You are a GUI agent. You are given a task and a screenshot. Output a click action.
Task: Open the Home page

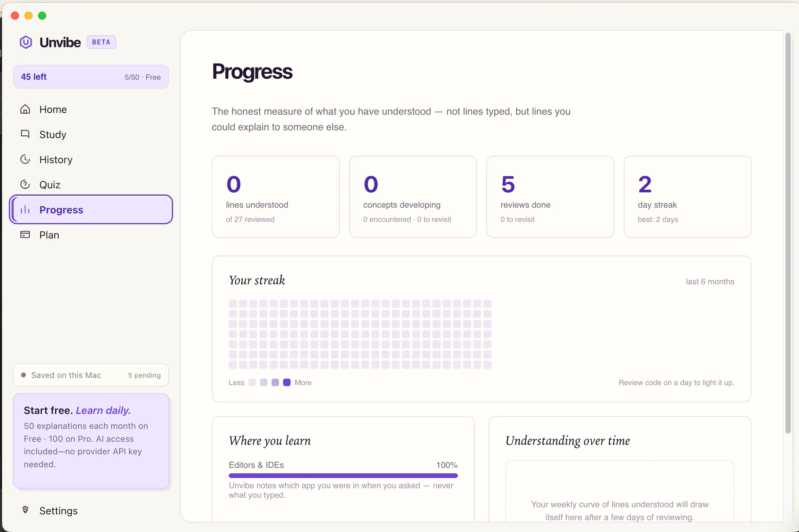tap(91, 109)
